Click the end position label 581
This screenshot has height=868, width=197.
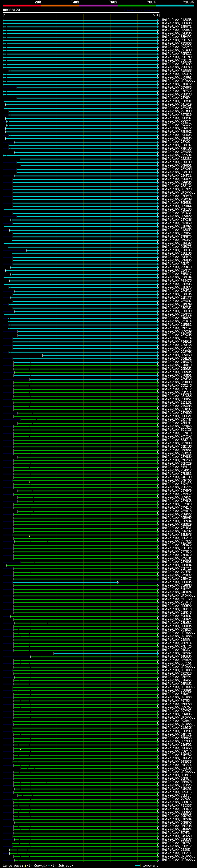coord(155,15)
